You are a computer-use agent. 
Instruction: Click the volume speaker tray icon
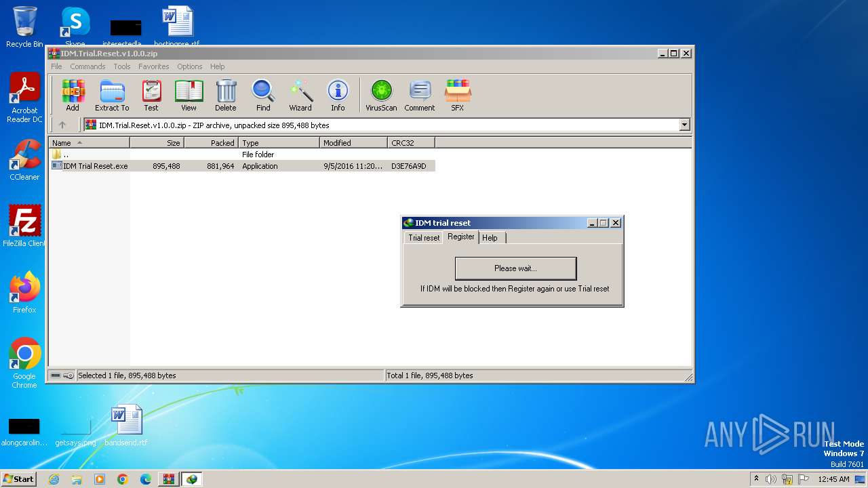click(x=771, y=479)
